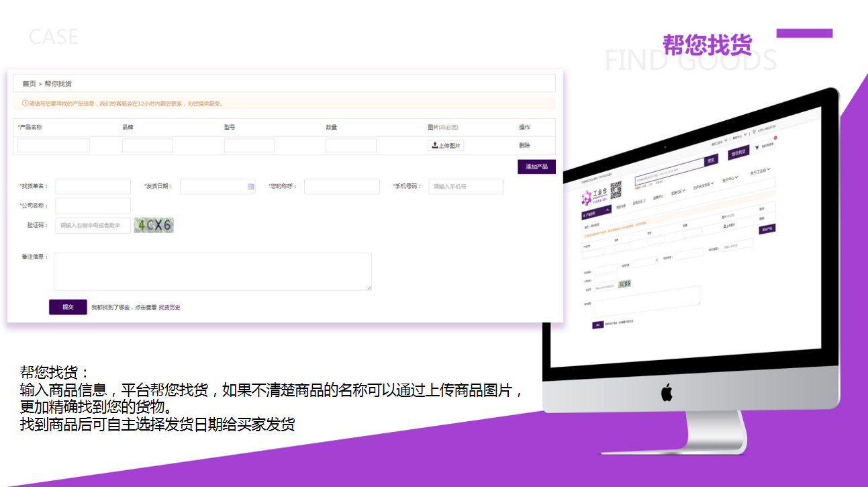Click 首页 in the breadcrumb
The height and width of the screenshot is (487, 868).
click(29, 84)
